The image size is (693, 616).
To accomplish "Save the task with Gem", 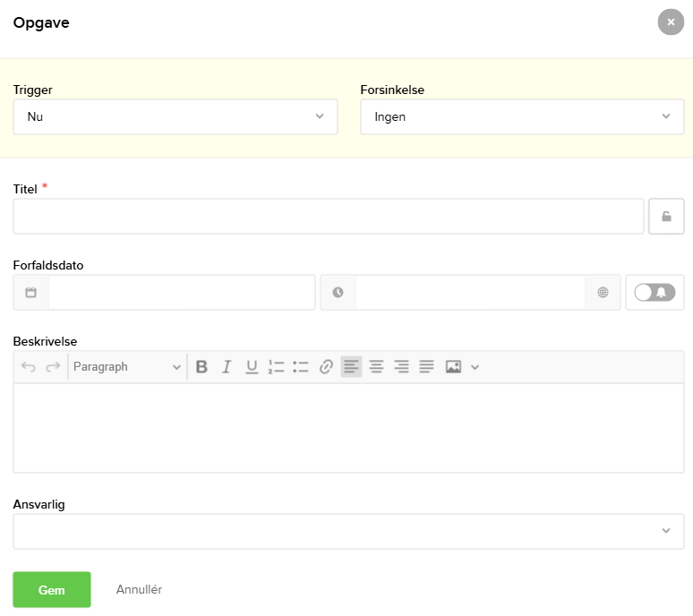I will coord(52,590).
